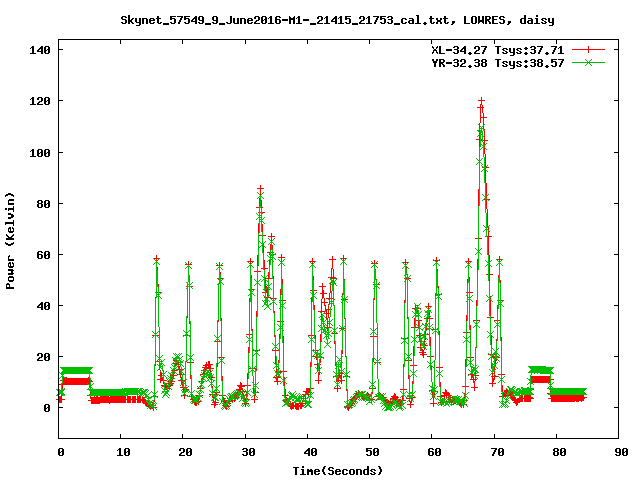Click x-axis tick label 30
This screenshot has width=640, height=480.
pyautogui.click(x=248, y=452)
